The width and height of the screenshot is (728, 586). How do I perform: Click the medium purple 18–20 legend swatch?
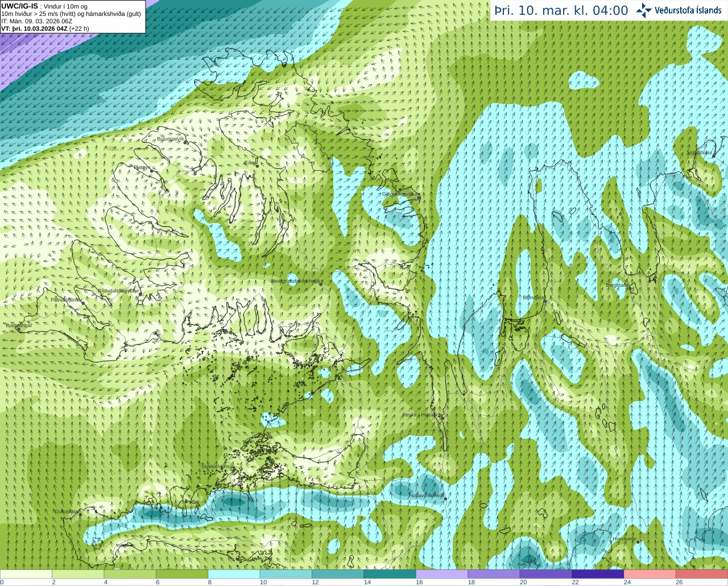tap(494, 574)
